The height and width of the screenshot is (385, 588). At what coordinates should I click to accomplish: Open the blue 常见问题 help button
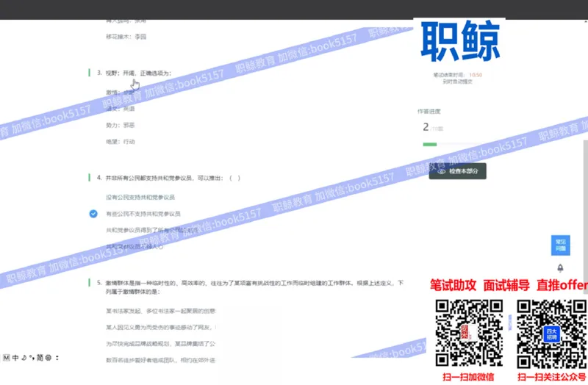pos(560,245)
